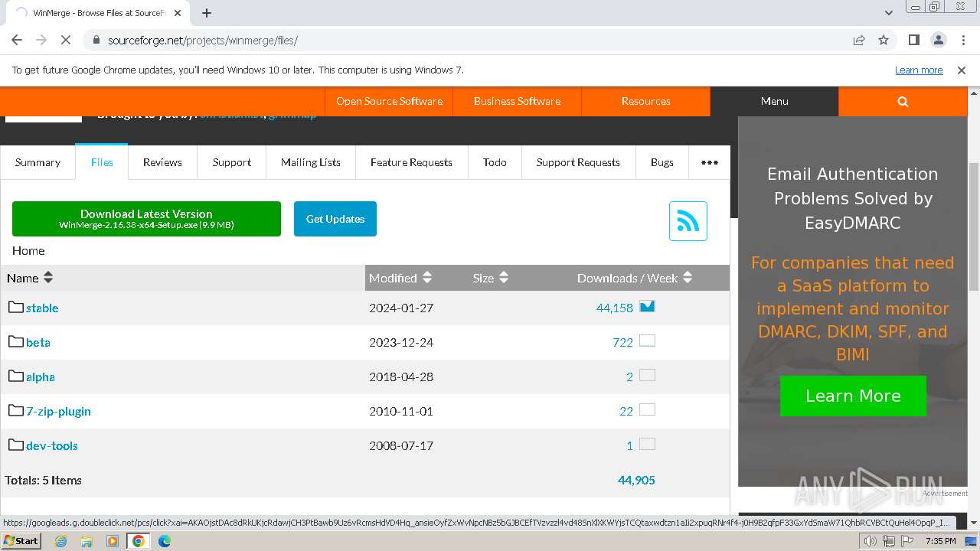Click the dev-tools folder icon
This screenshot has width=980, height=551.
[x=16, y=445]
